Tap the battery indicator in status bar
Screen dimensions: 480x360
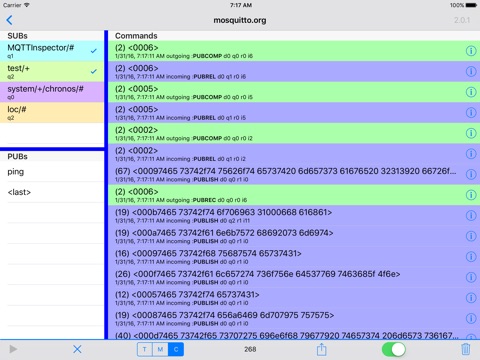tap(471, 5)
